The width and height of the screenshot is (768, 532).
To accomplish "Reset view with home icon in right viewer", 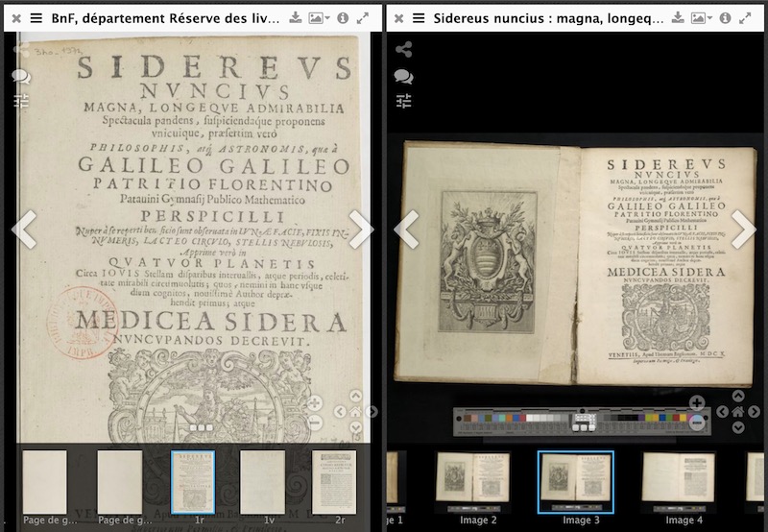I will tap(738, 412).
